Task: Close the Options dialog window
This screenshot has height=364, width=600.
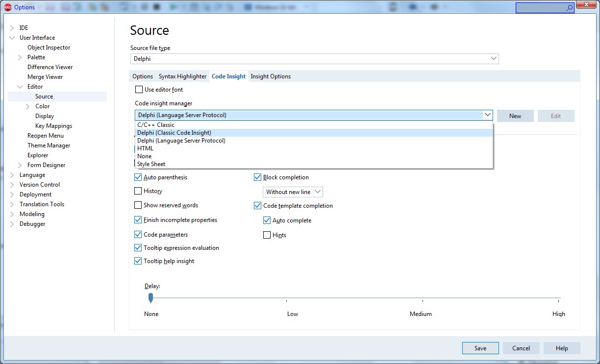Action: tap(586, 5)
